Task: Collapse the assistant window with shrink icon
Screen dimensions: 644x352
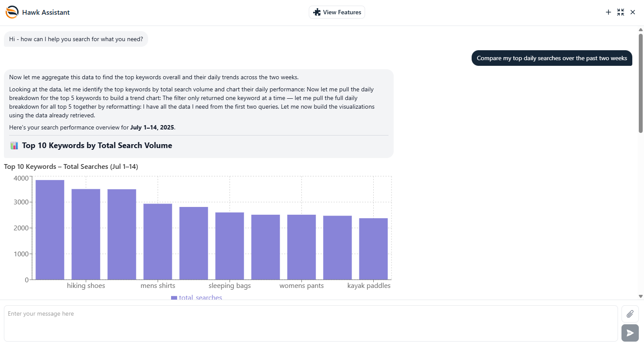Action: click(621, 12)
